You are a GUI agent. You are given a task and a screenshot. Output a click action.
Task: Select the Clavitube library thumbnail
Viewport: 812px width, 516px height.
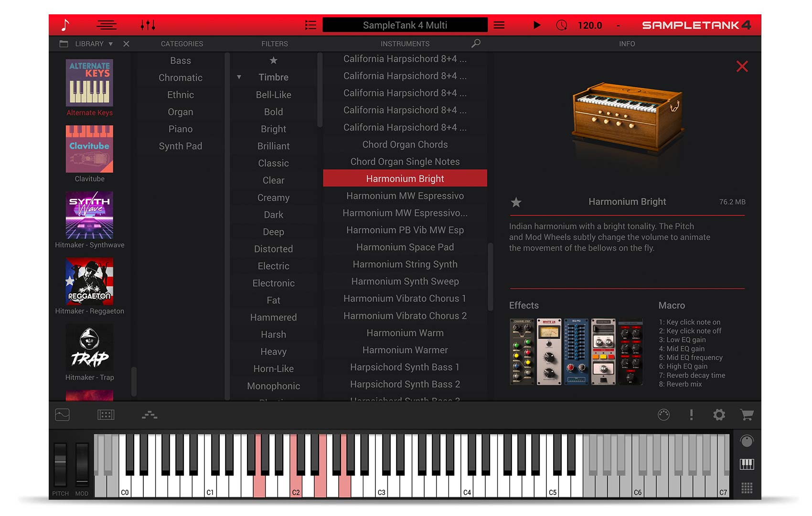coord(89,149)
